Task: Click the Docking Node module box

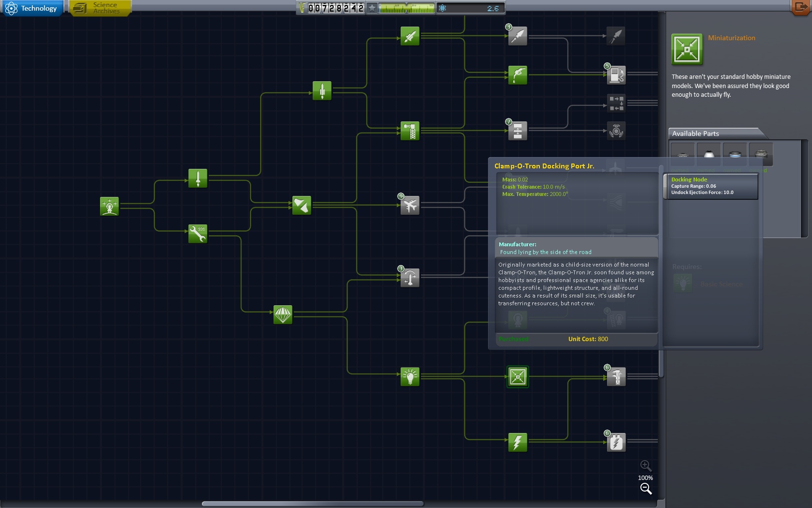Action: (x=711, y=186)
